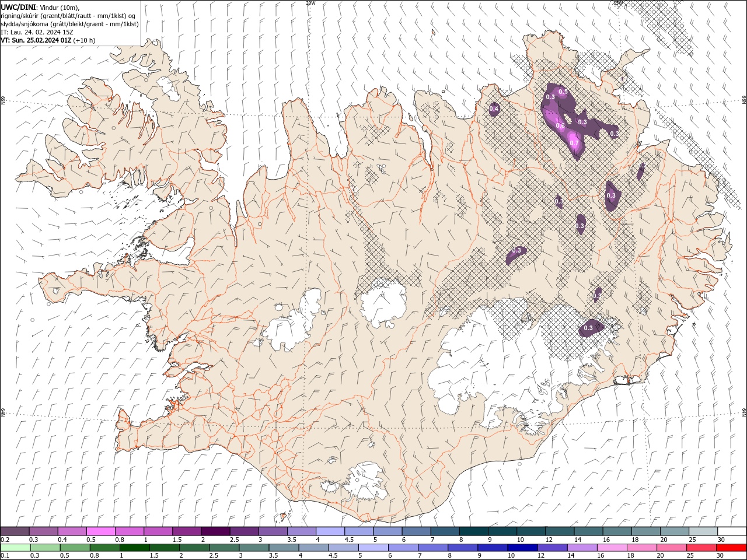747x560 pixels.
Task: Click the 0.7 snowfall contour label
Action: (x=574, y=143)
